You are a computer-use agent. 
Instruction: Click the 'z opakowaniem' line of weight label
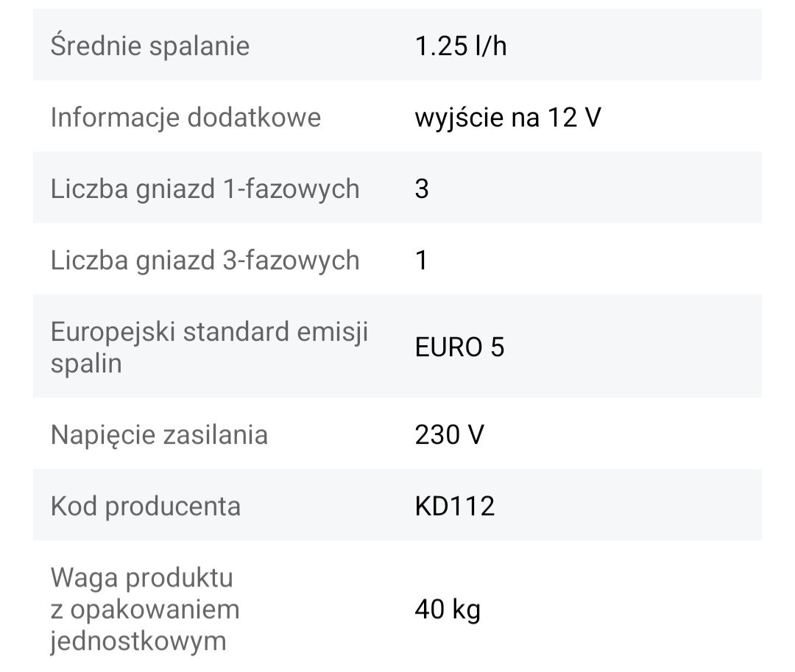[x=145, y=609]
